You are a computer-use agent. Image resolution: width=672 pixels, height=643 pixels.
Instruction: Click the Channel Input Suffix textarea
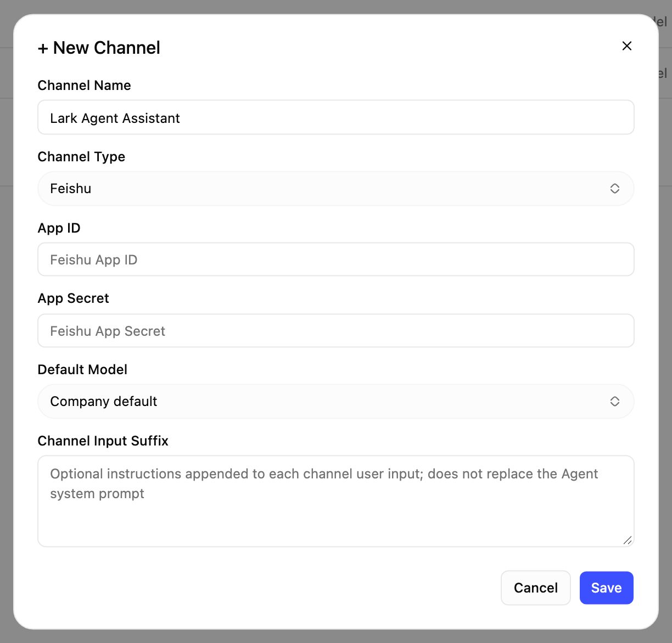336,501
